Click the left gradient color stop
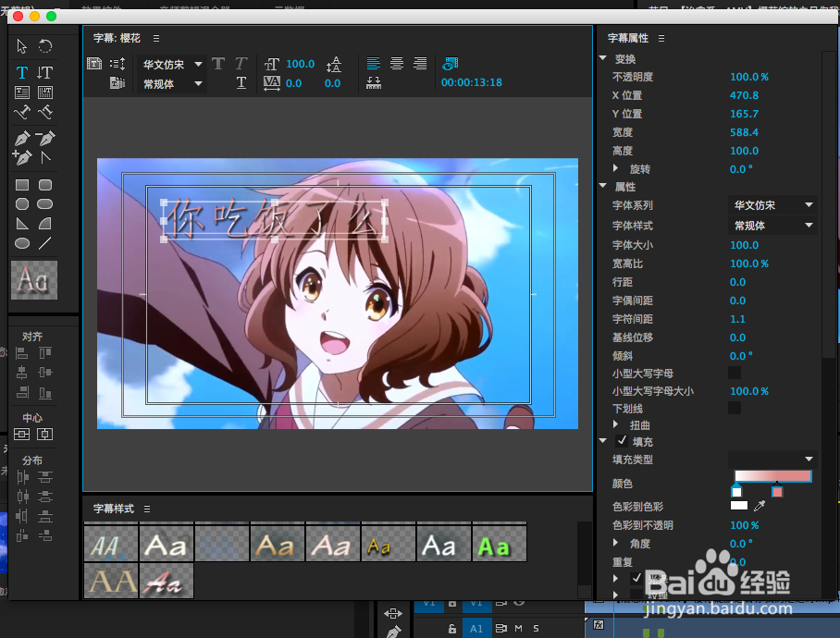 point(736,491)
